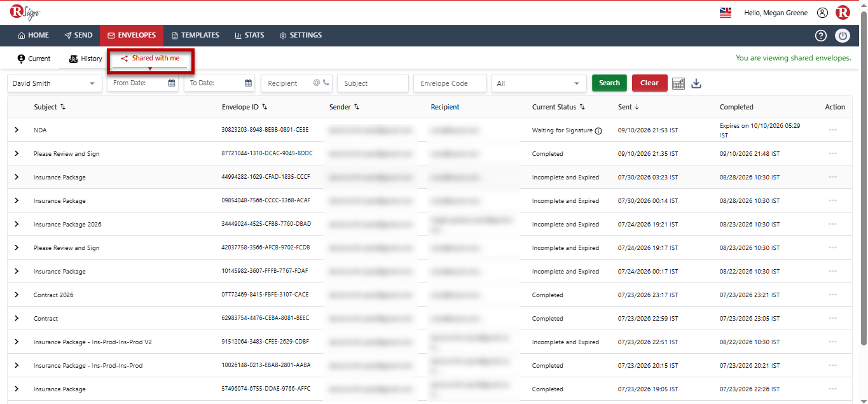Focus the Envelope Code field
The image size is (868, 404).
tap(450, 83)
